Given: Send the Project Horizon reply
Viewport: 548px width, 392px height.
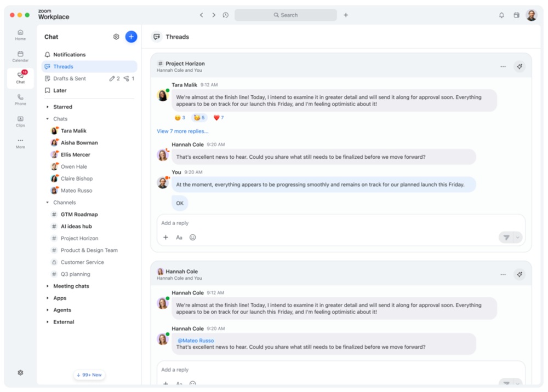Looking at the screenshot, I should [506, 238].
